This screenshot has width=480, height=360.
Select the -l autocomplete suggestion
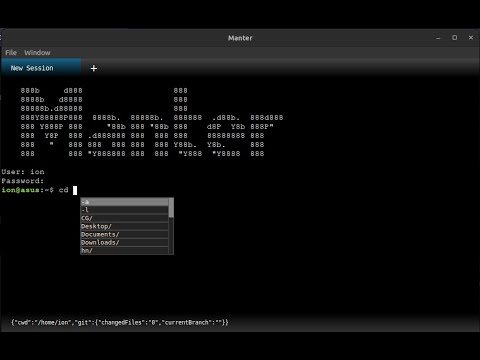(124, 210)
